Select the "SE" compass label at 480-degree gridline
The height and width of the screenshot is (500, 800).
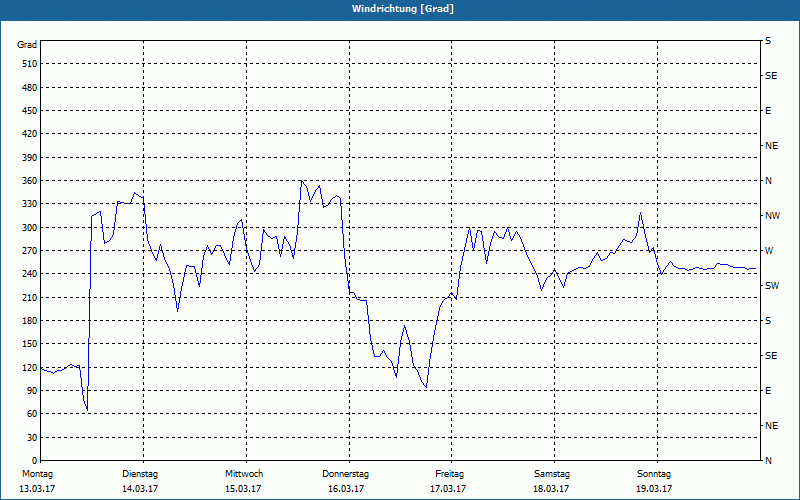[771, 76]
